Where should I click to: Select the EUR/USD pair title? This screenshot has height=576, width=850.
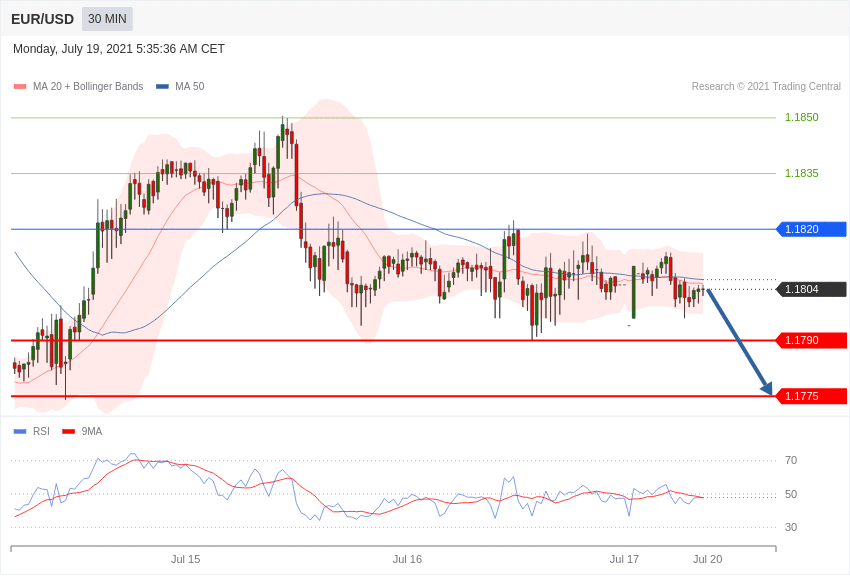(x=42, y=20)
